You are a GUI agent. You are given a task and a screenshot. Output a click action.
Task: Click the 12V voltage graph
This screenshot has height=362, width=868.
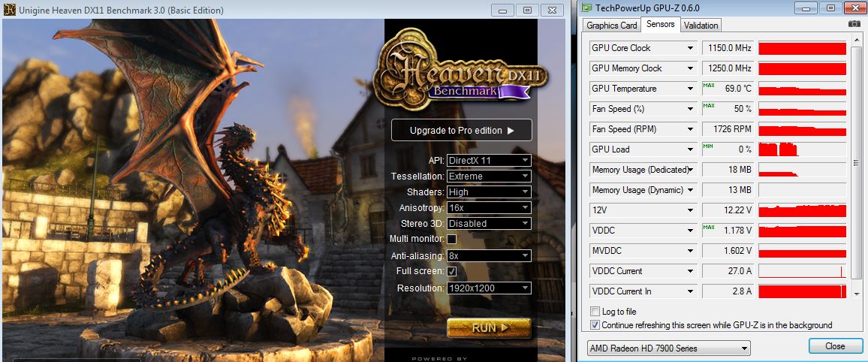pyautogui.click(x=802, y=210)
